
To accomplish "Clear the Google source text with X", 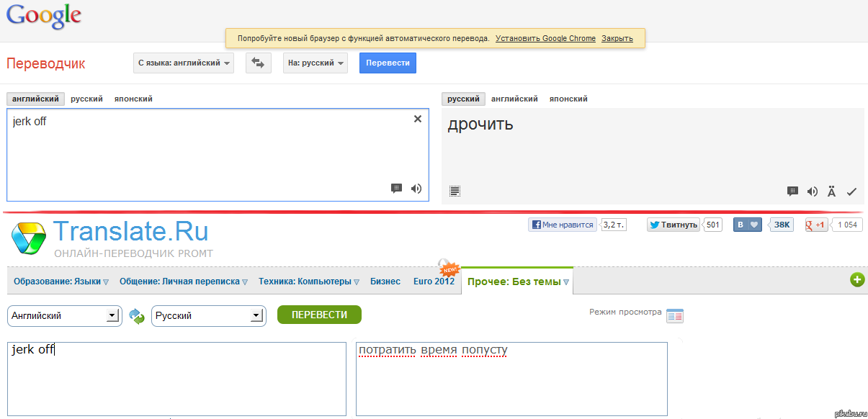I will [x=418, y=120].
